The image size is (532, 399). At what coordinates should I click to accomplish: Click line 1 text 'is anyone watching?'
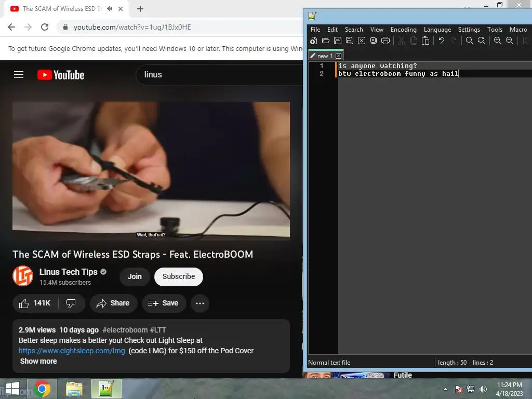[378, 66]
